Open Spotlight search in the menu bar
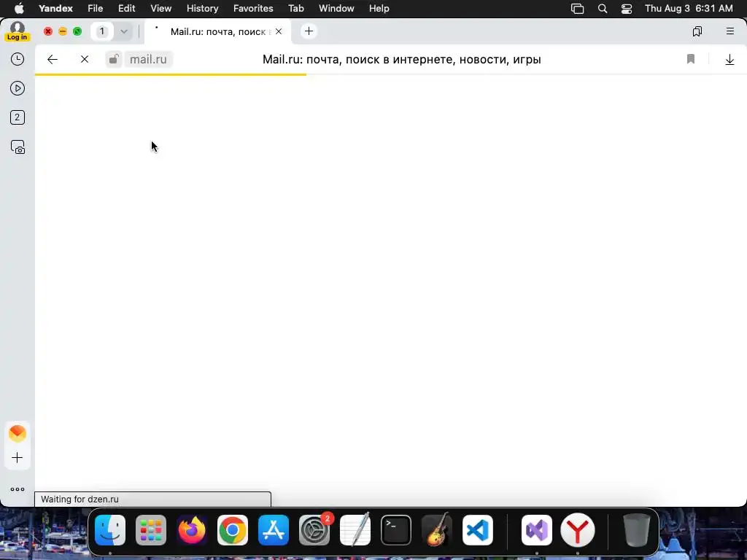 click(602, 9)
